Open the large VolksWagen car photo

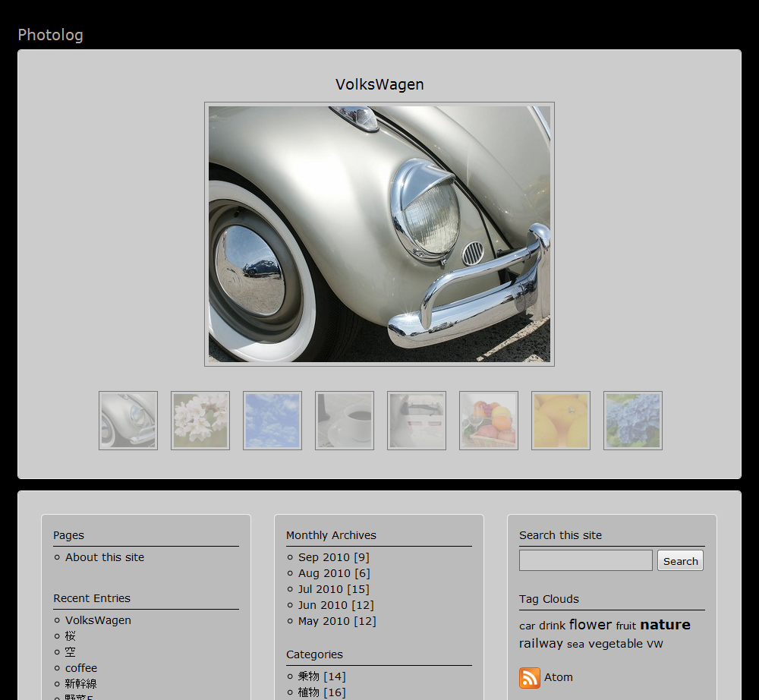379,235
